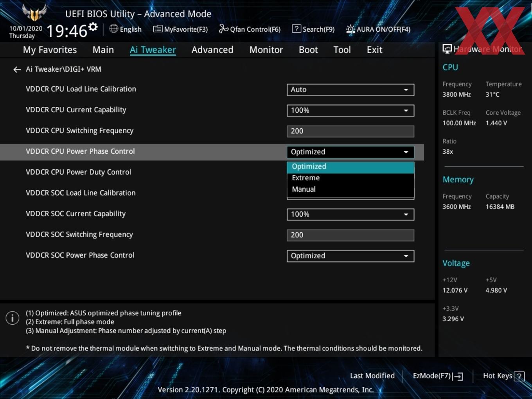
Task: Click the Ai Tweaker\DIGI+ VRM breadcrumb
Action: click(63, 69)
